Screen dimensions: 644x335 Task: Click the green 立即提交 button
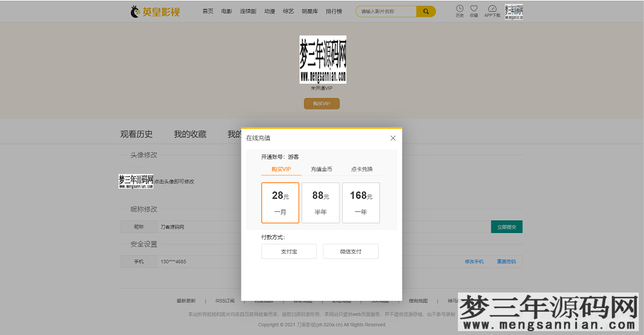pos(507,227)
